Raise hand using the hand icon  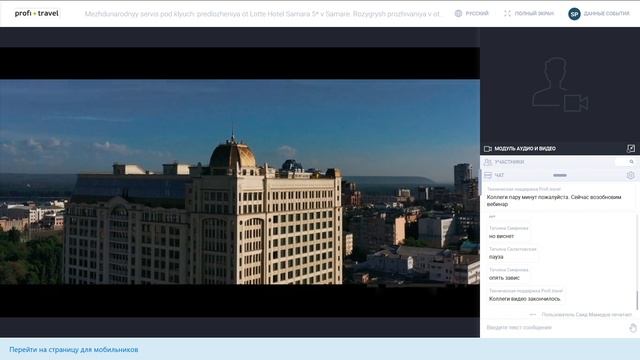633,328
